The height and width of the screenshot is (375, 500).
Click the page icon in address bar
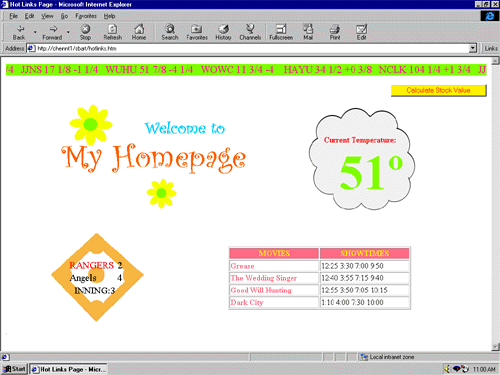31,48
